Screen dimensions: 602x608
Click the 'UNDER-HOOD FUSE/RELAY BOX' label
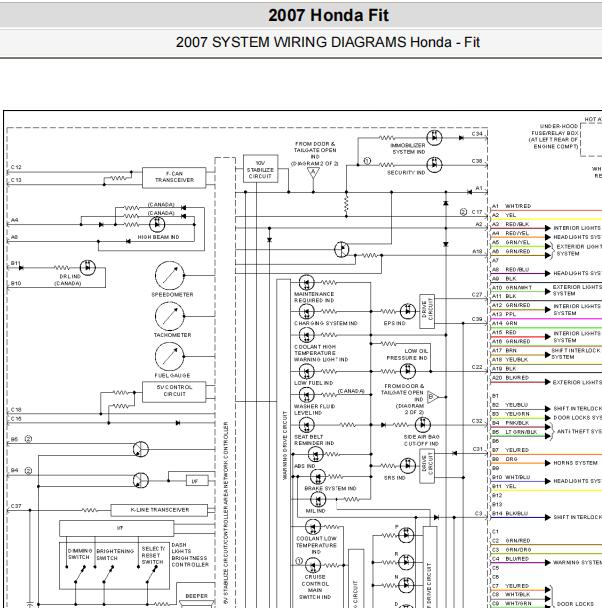click(554, 136)
